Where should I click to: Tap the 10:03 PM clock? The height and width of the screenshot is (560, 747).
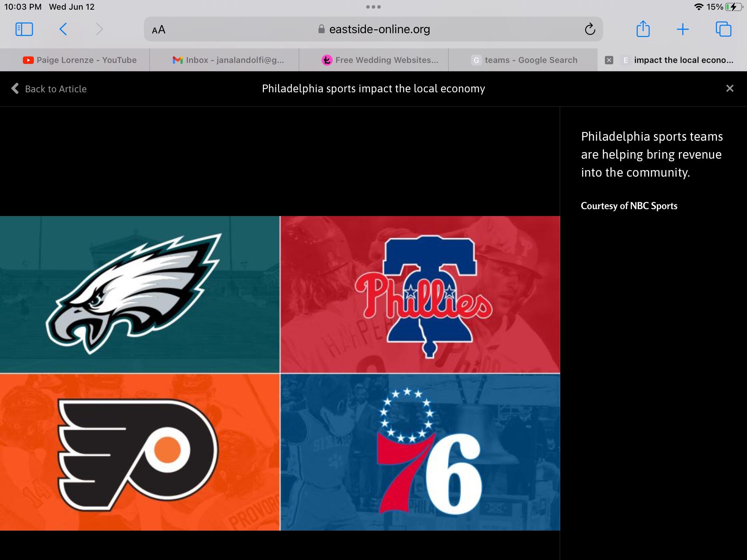23,7
